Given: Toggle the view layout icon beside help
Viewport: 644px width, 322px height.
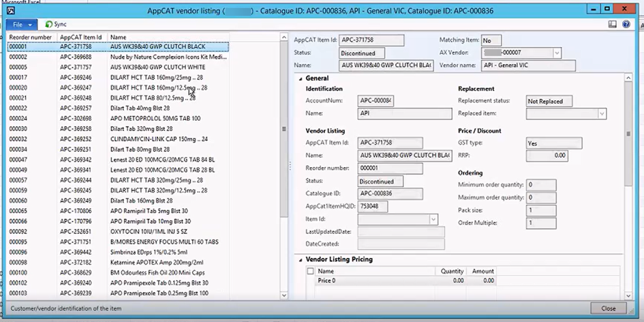Looking at the screenshot, I should tap(613, 25).
